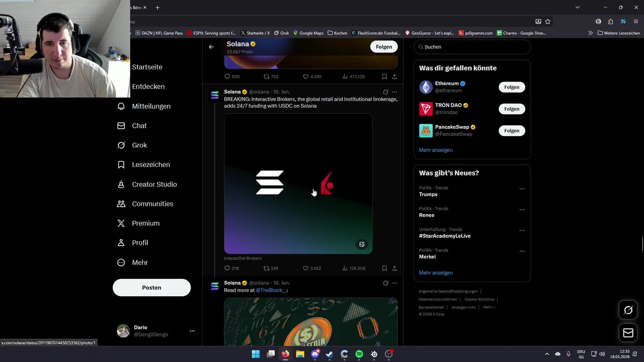Click Mehr anzeigen under follow suggestions
The height and width of the screenshot is (362, 644).
[x=436, y=150]
